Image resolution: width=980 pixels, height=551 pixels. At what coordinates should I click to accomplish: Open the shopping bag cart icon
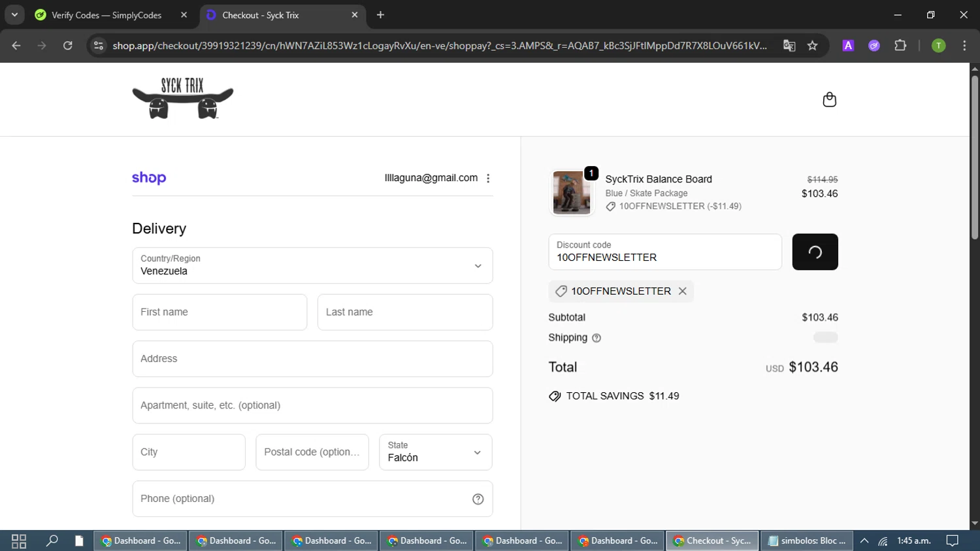click(829, 99)
